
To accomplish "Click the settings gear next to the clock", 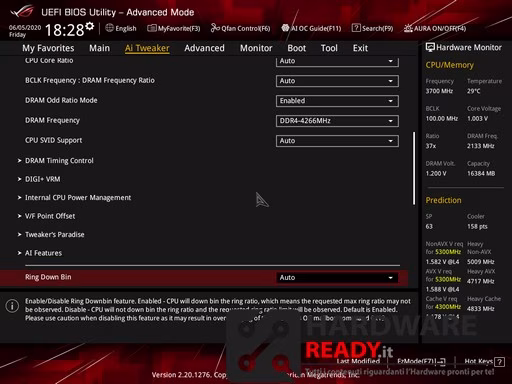I will pos(90,26).
